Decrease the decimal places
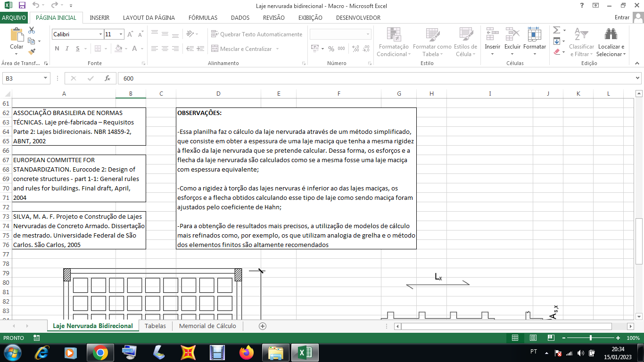Screen dimensions: 644x362 [366, 49]
